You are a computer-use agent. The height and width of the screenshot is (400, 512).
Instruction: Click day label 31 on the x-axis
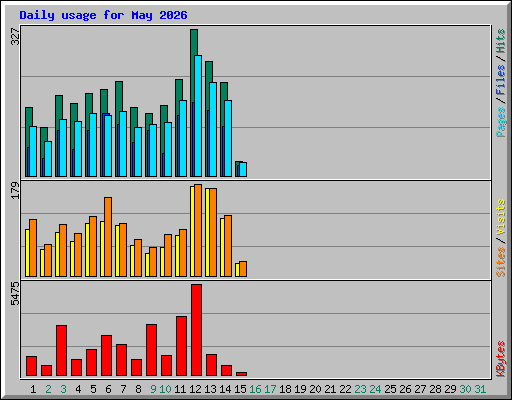pos(480,389)
